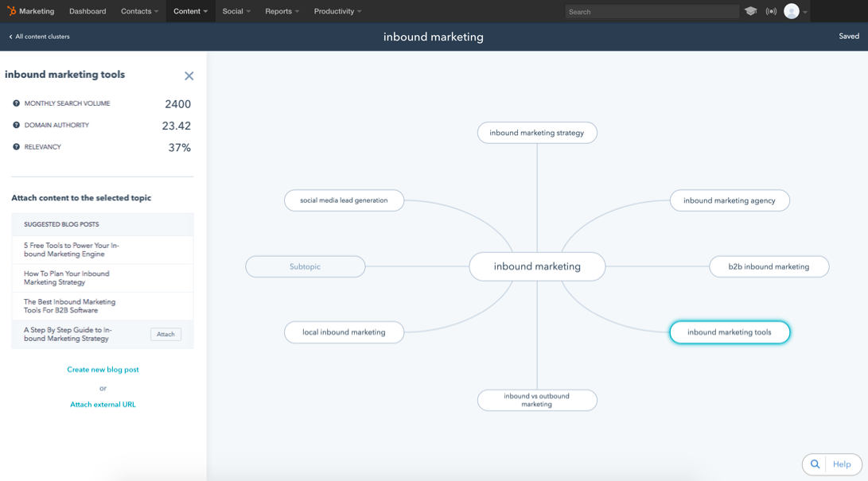Click the Monthly Search Volume help icon
Screen dimensions: 868x481
point(16,103)
